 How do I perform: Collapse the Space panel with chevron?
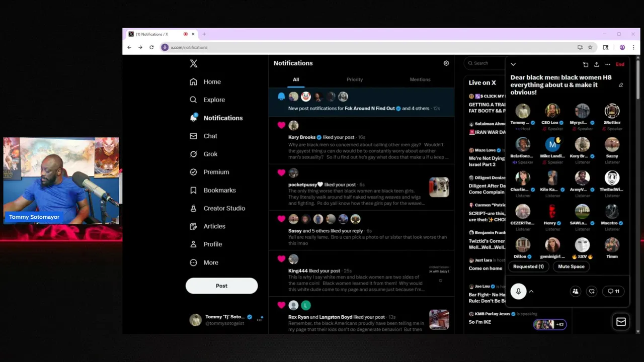point(513,64)
